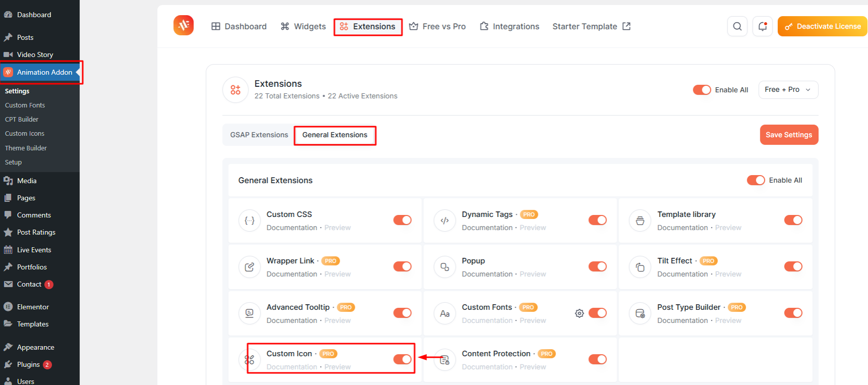The height and width of the screenshot is (385, 868).
Task: Click the Post Type Builder icon
Action: [640, 313]
